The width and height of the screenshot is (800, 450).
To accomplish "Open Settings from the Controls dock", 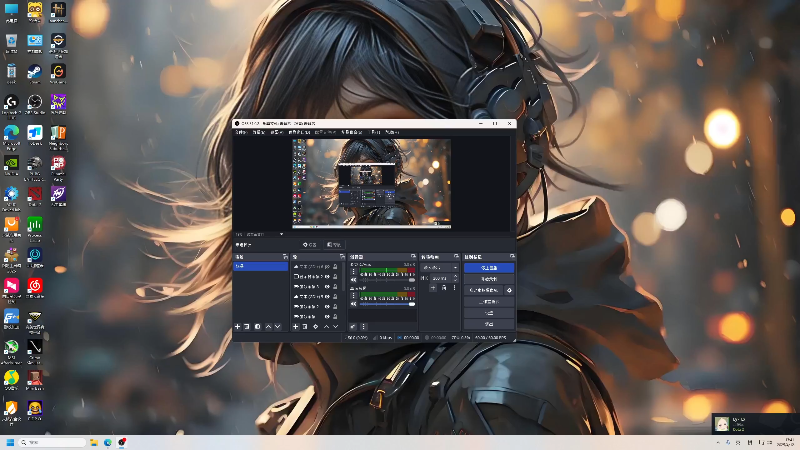I will pyautogui.click(x=489, y=313).
